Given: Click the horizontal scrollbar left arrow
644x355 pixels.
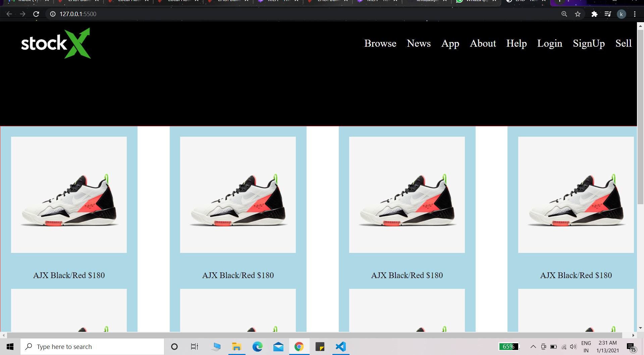Looking at the screenshot, I should (3, 335).
